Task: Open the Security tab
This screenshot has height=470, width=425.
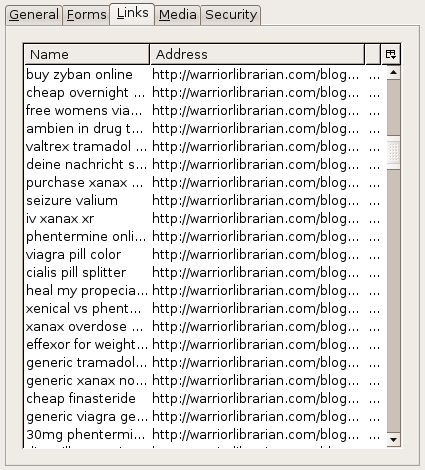Action: pos(231,15)
